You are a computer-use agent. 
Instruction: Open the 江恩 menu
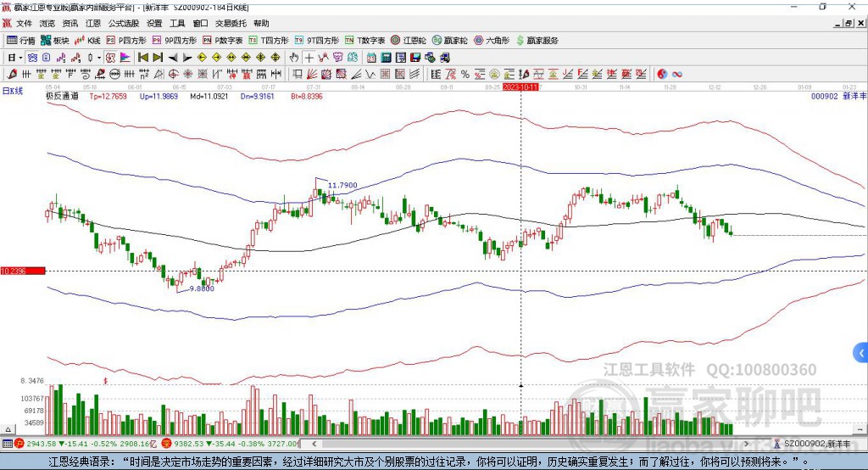pos(93,23)
